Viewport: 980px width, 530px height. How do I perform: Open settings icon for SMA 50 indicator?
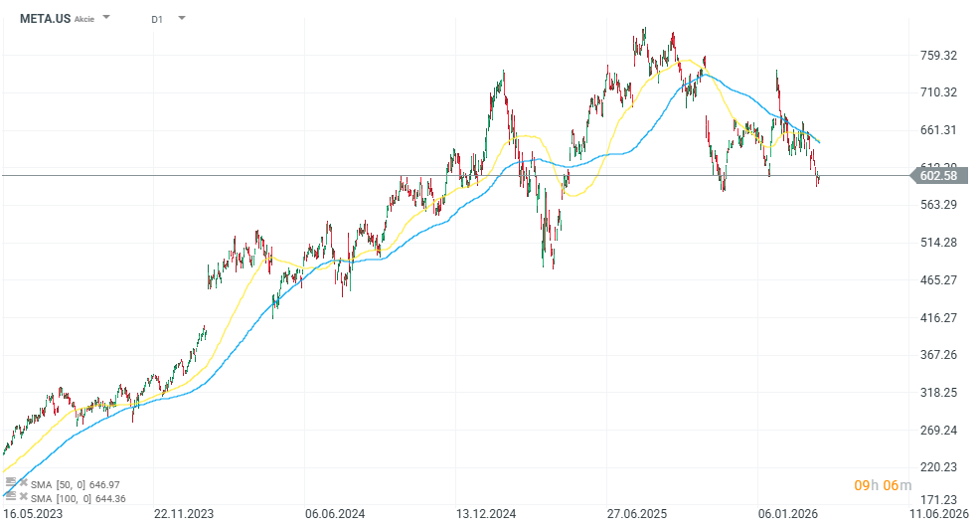click(11, 482)
